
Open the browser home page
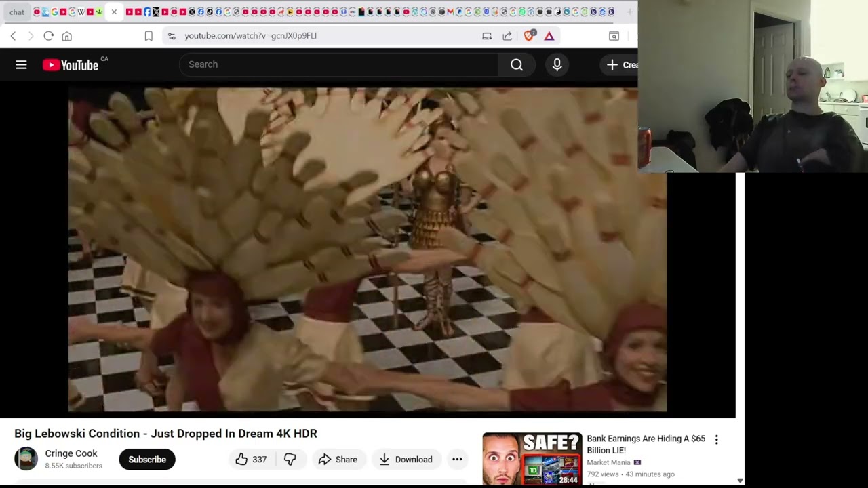tap(66, 36)
